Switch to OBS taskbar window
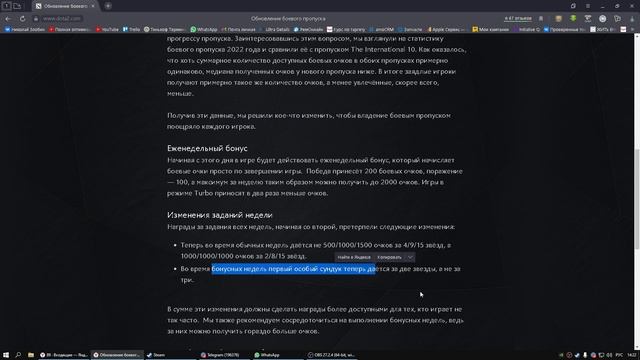Viewport: 640px width, 360px height. (x=331, y=355)
